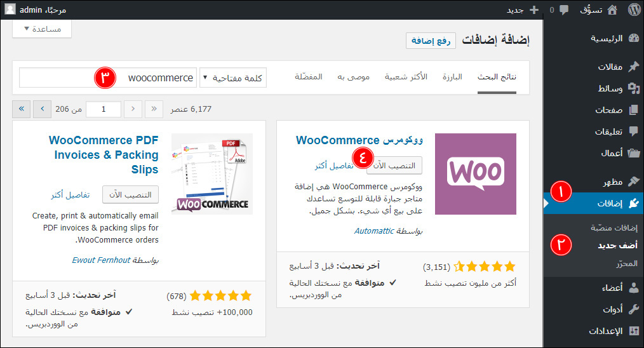The image size is (644, 348).
Task: Click the wrench icon beside أدوات
Action: pos(634,309)
